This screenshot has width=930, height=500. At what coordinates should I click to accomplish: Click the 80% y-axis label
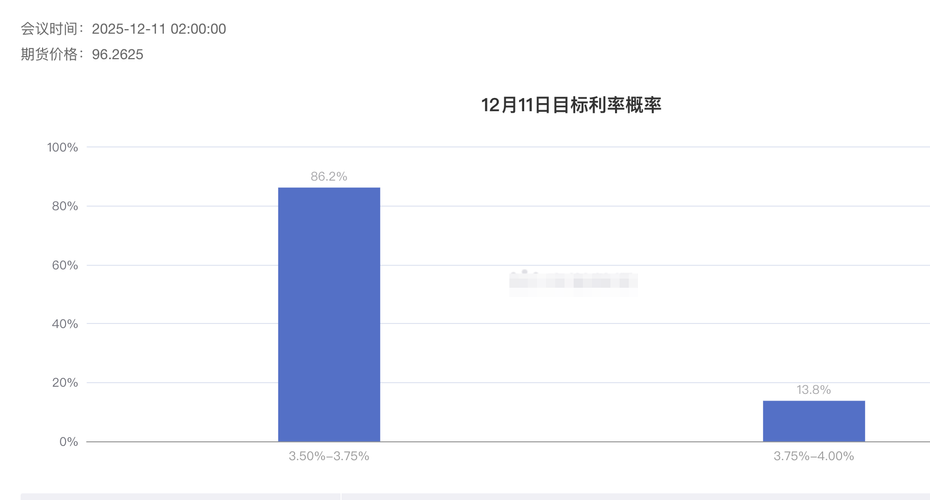(x=65, y=206)
